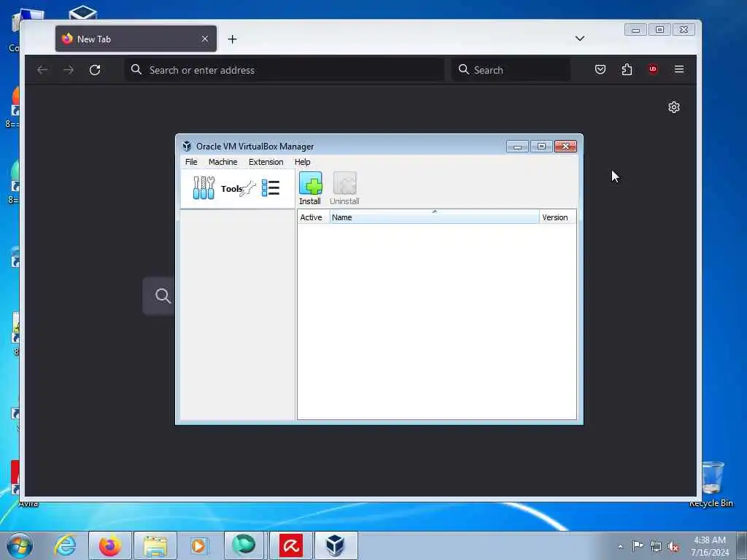Reload the Firefox page
The width and height of the screenshot is (747, 560).
pyautogui.click(x=95, y=70)
